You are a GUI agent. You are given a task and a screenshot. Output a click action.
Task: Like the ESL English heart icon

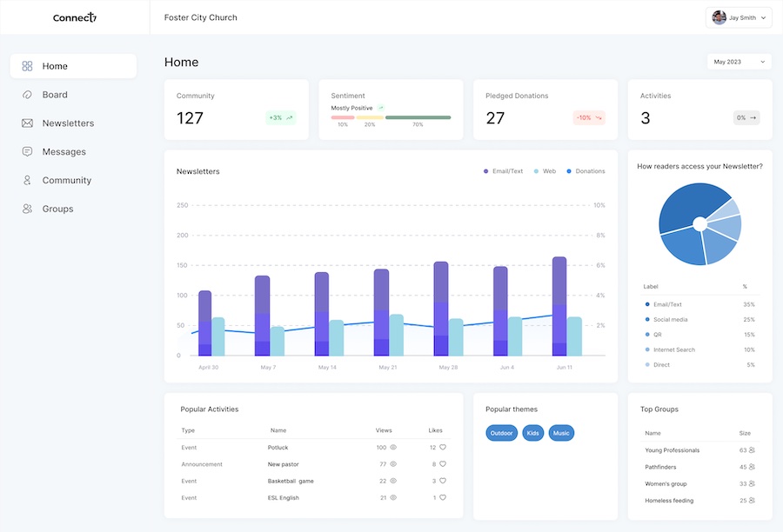[443, 497]
